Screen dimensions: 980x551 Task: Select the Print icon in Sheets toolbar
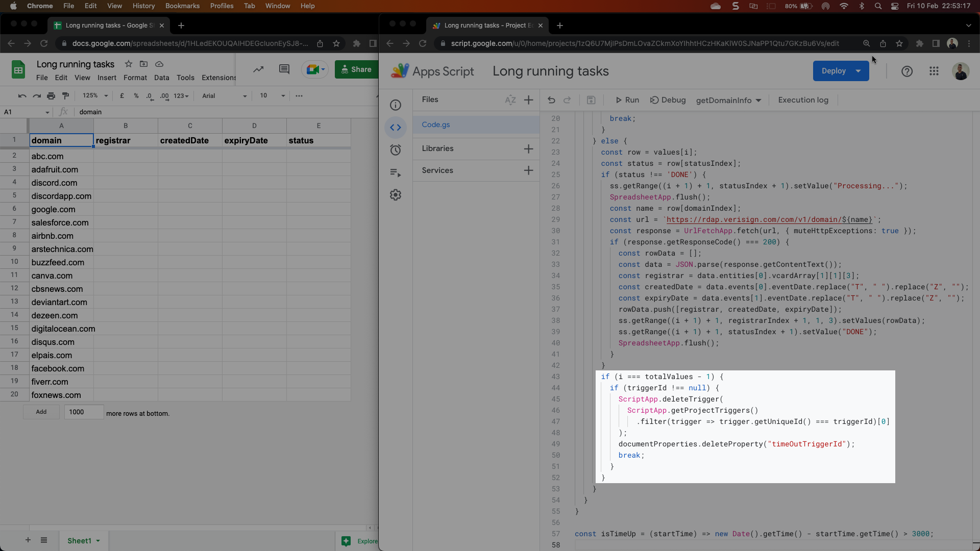(x=51, y=95)
